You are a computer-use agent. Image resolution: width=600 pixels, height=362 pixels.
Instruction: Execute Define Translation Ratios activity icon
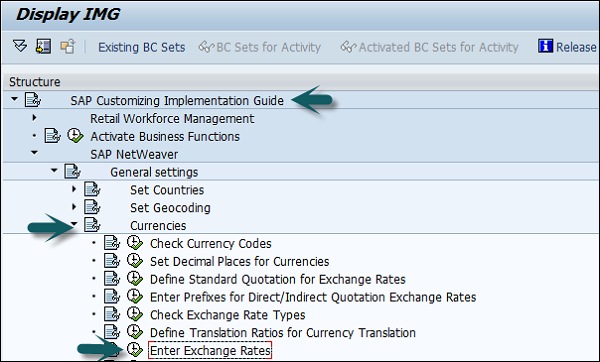coord(135,331)
